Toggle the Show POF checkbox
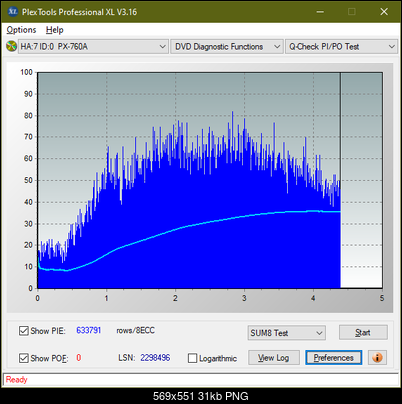Image resolution: width=402 pixels, height=404 pixels. coord(24,358)
